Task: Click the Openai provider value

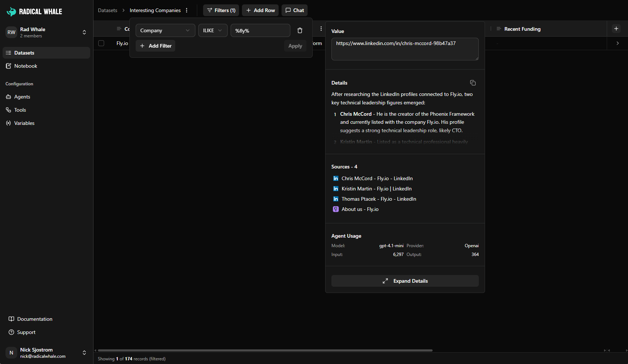Action: tap(471, 246)
